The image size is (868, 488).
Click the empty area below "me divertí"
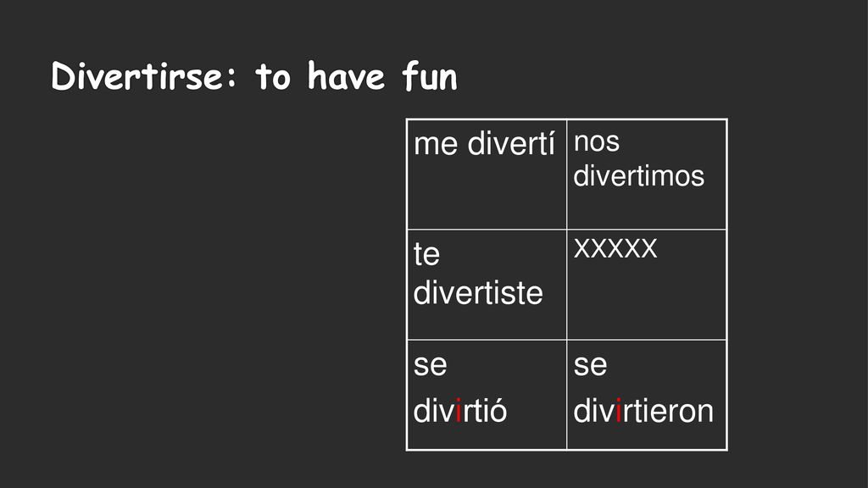click(x=486, y=194)
